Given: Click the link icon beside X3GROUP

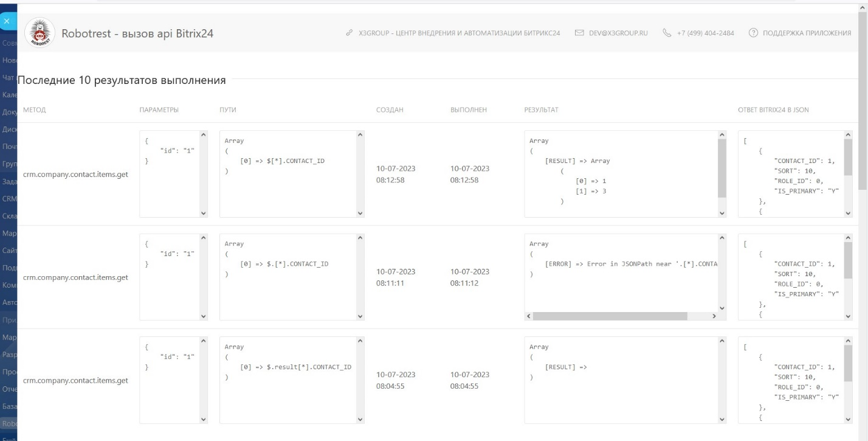Looking at the screenshot, I should point(349,33).
